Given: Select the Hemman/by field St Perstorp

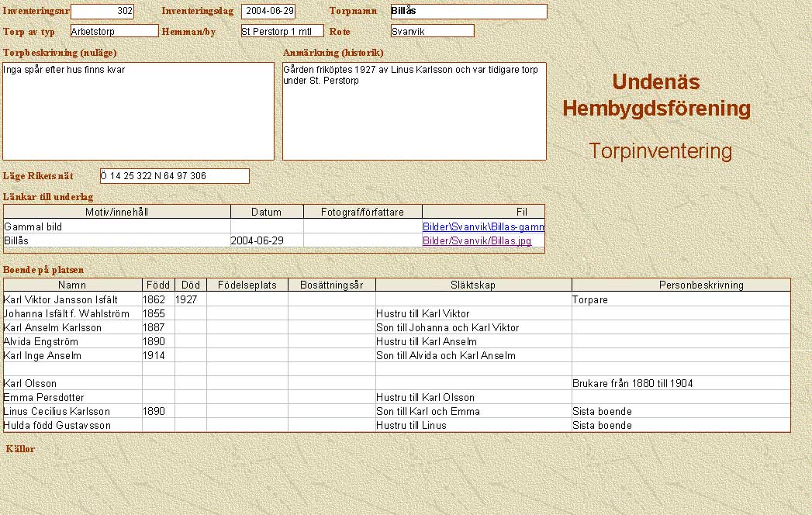Looking at the screenshot, I should point(282,31).
